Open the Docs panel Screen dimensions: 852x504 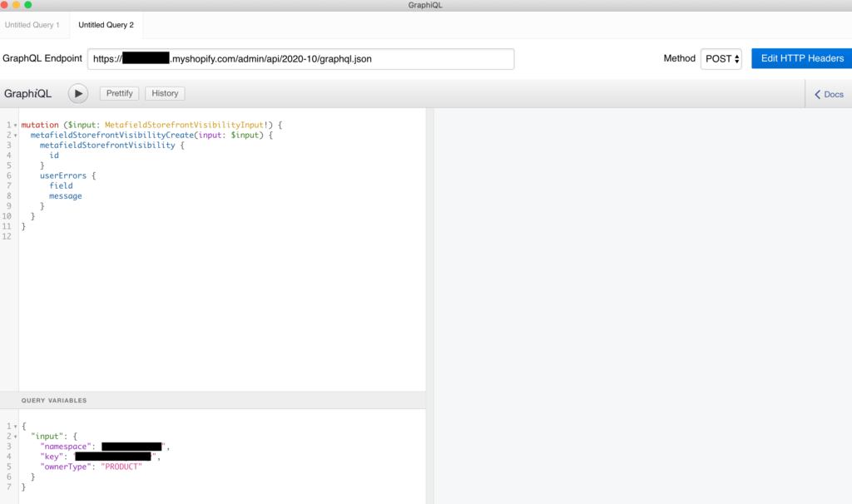click(829, 95)
